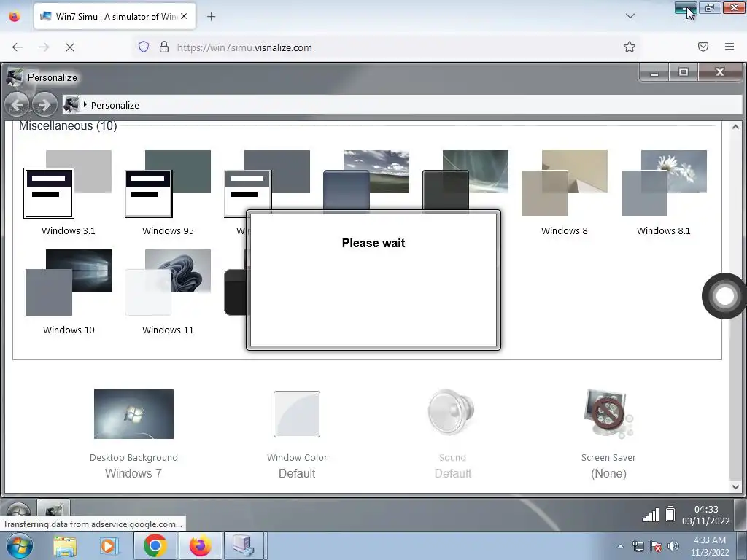Screen dimensions: 747x560
Task: Open the simulator battery icon
Action: (x=670, y=513)
